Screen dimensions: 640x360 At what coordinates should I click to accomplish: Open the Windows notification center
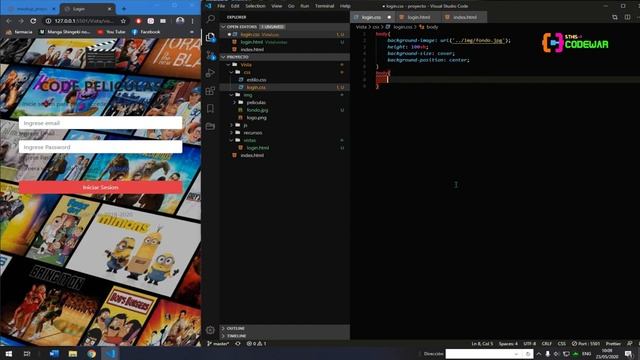tap(628, 354)
